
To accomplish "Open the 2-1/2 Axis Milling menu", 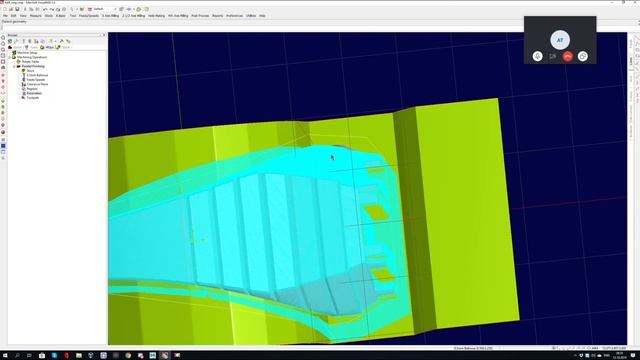I will coord(133,16).
